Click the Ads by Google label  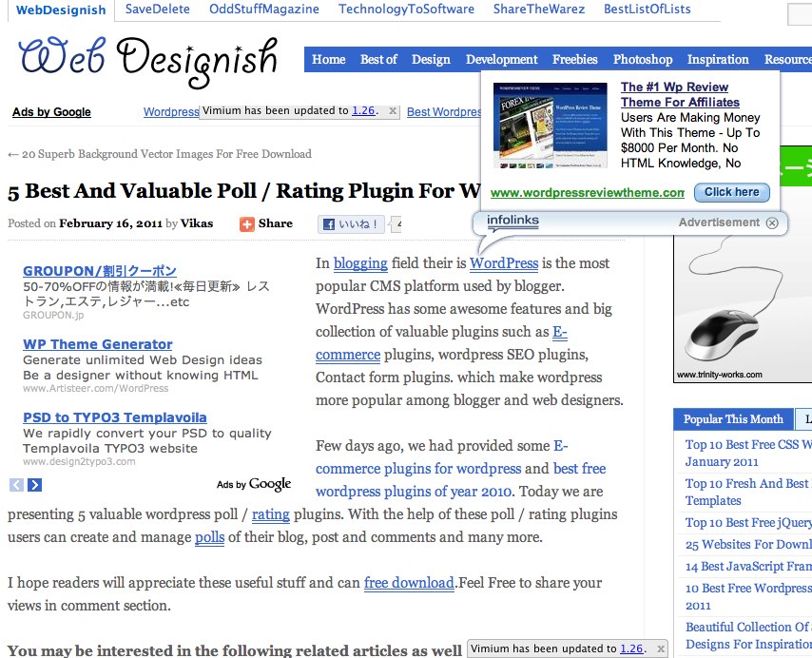pos(51,112)
